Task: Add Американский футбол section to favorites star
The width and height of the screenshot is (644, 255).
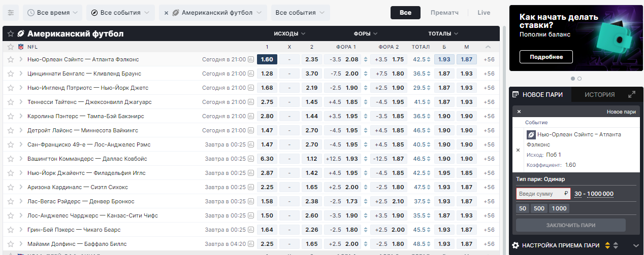Action: point(10,34)
